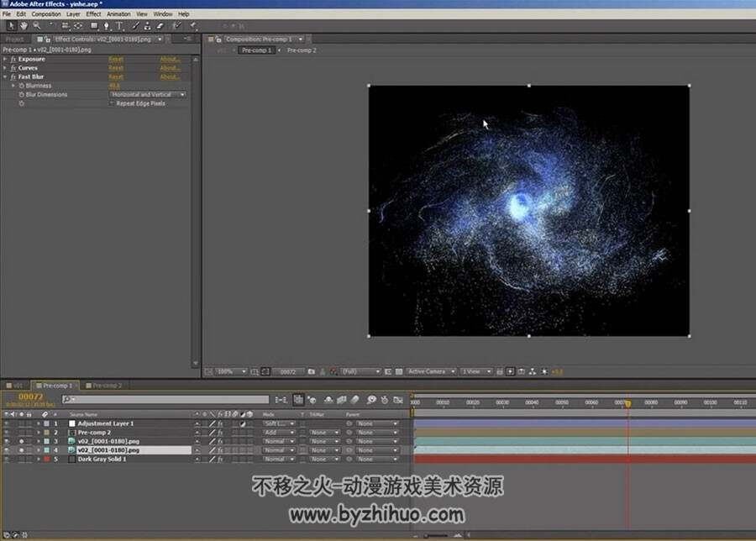This screenshot has width=756, height=541.
Task: Open viewer magnification 100% dropdown
Action: pyautogui.click(x=232, y=371)
